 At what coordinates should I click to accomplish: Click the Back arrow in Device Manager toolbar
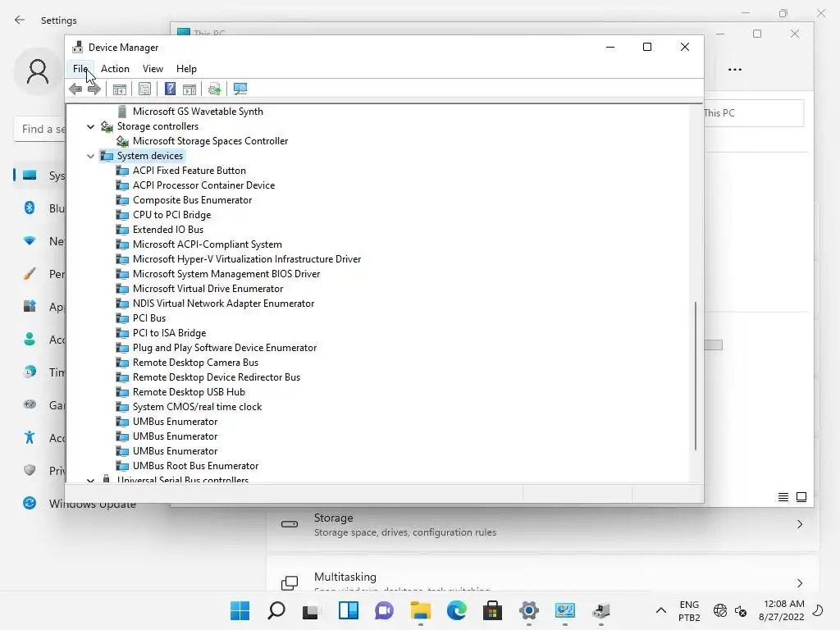[x=75, y=89]
